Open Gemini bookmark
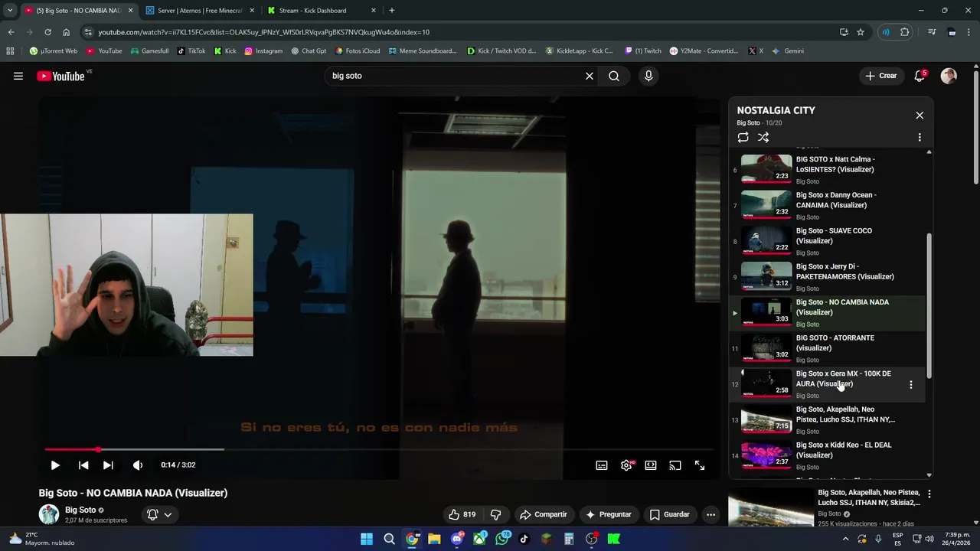 (x=788, y=51)
